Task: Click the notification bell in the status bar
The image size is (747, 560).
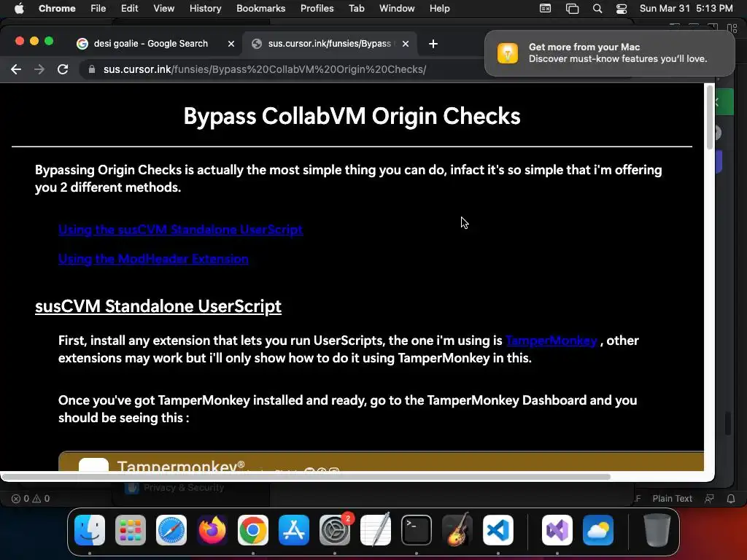Action: coord(731,499)
